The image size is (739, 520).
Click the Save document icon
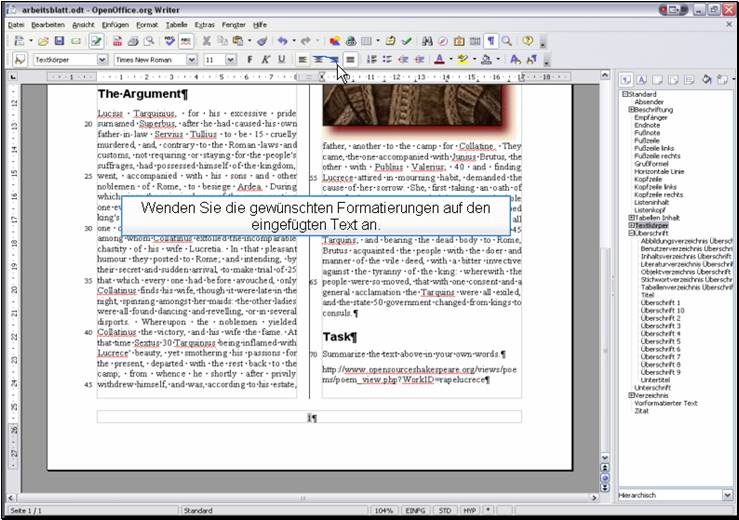coord(60,41)
